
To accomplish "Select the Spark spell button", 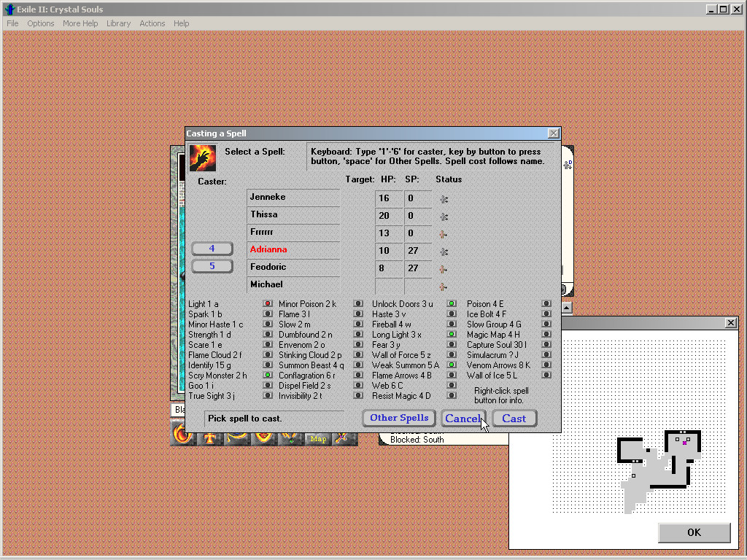I will point(268,314).
